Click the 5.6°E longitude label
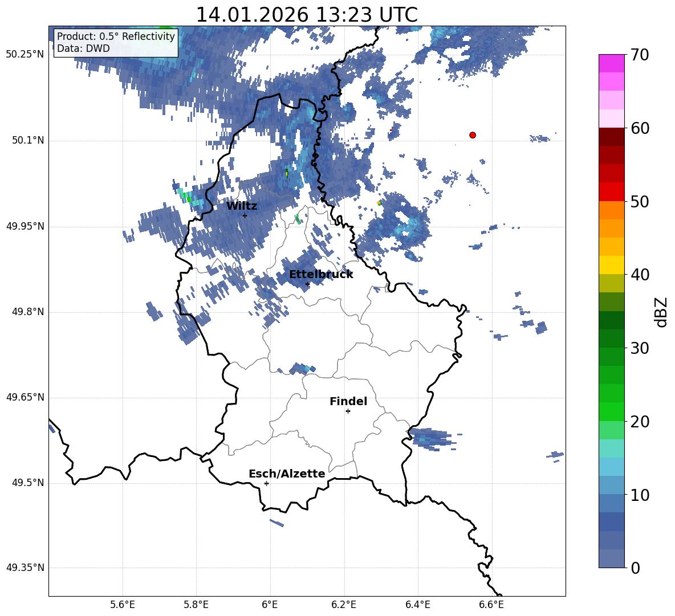Screen dimensions: 675x616 123,605
